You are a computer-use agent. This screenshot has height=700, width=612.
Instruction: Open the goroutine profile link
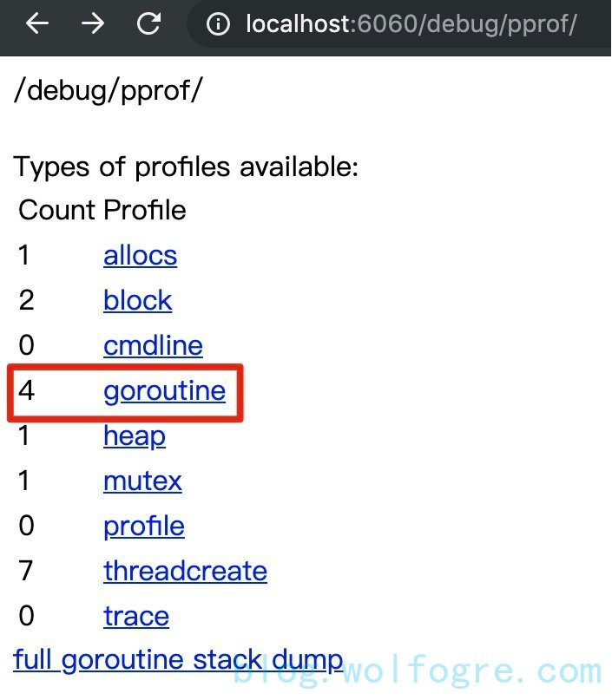point(164,390)
